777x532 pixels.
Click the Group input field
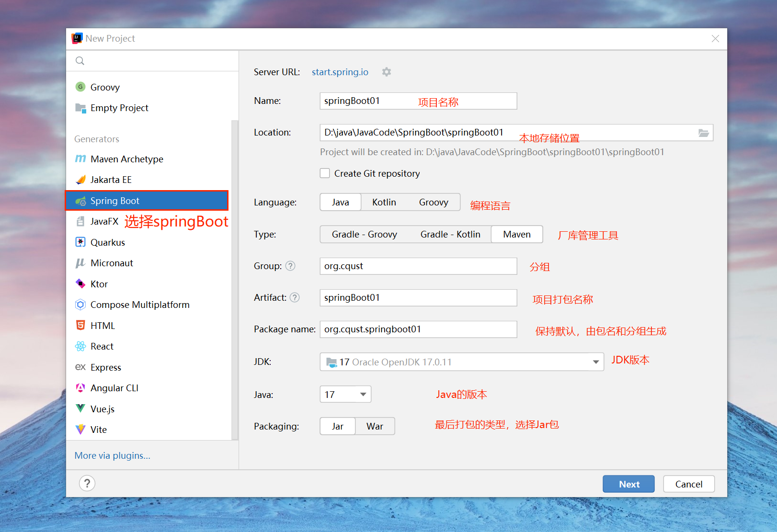[418, 266]
